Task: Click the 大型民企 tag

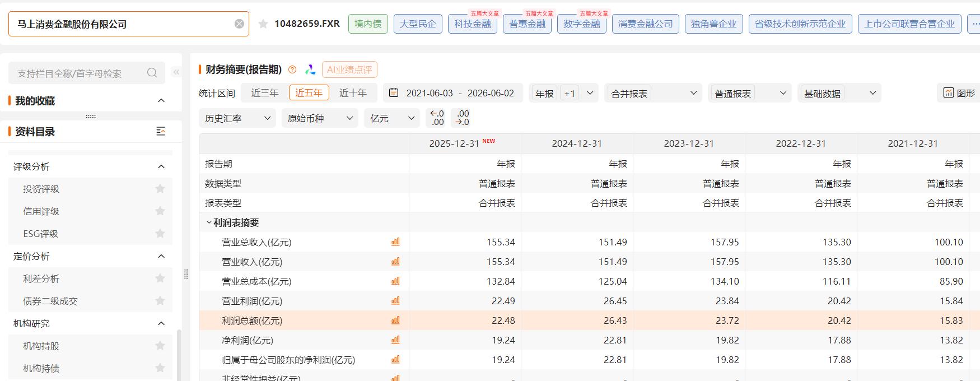Action: click(418, 24)
